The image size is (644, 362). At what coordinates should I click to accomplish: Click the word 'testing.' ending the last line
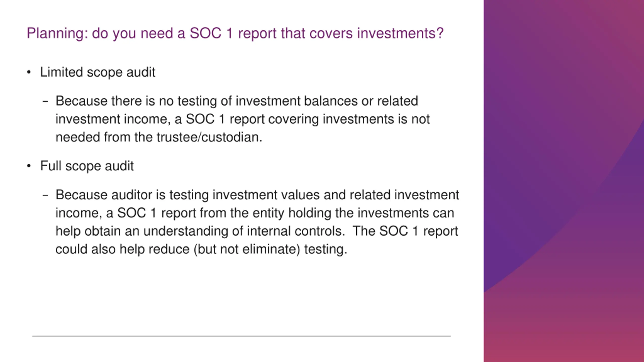click(326, 249)
